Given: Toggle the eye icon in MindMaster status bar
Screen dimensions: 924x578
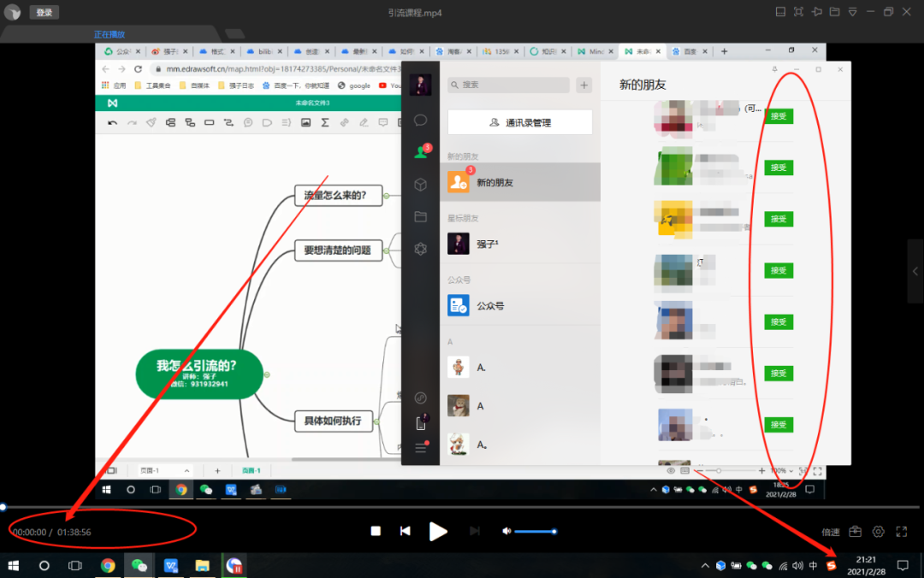Looking at the screenshot, I should click(x=670, y=470).
